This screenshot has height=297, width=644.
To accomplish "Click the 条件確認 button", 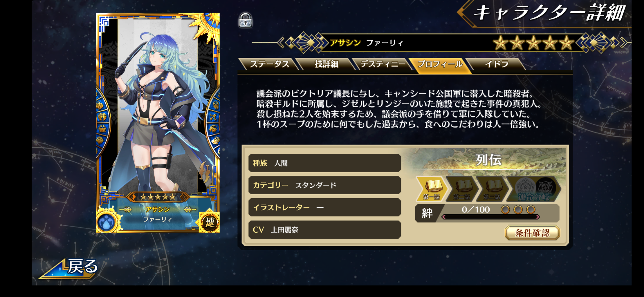I will [x=532, y=233].
